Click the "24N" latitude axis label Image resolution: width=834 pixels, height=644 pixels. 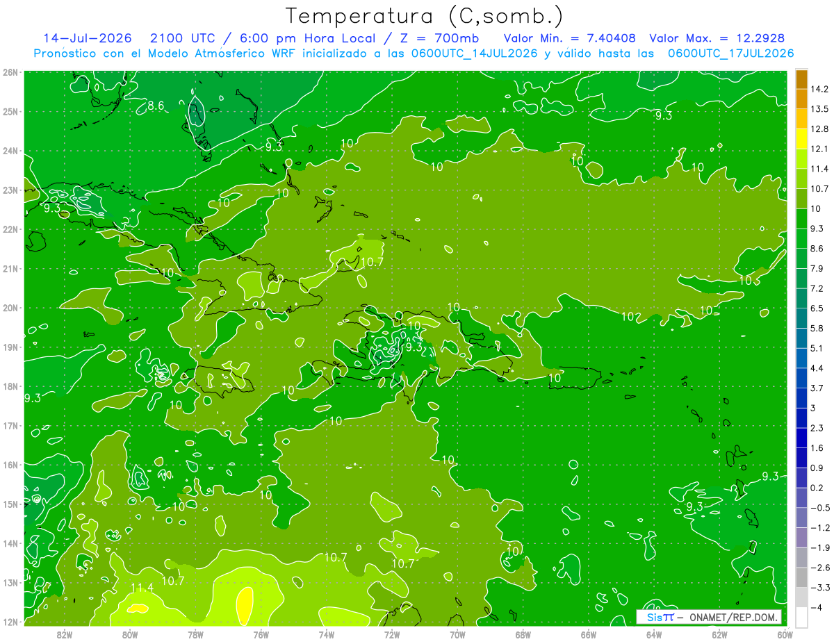pos(10,151)
